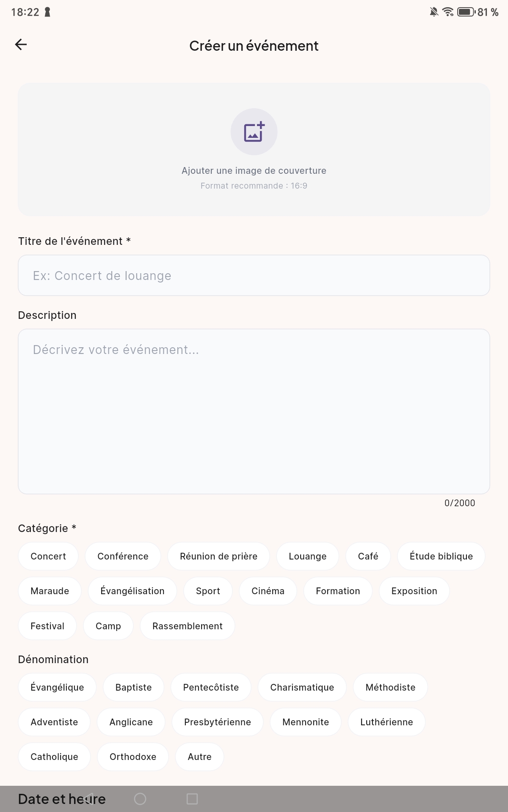This screenshot has height=812, width=508.
Task: Choose the Baptiste denomination chip
Action: (133, 687)
